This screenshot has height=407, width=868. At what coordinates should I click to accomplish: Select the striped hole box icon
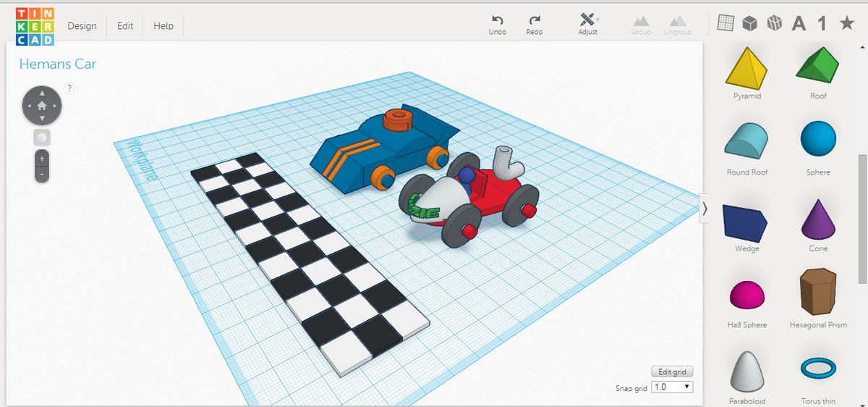(x=775, y=23)
